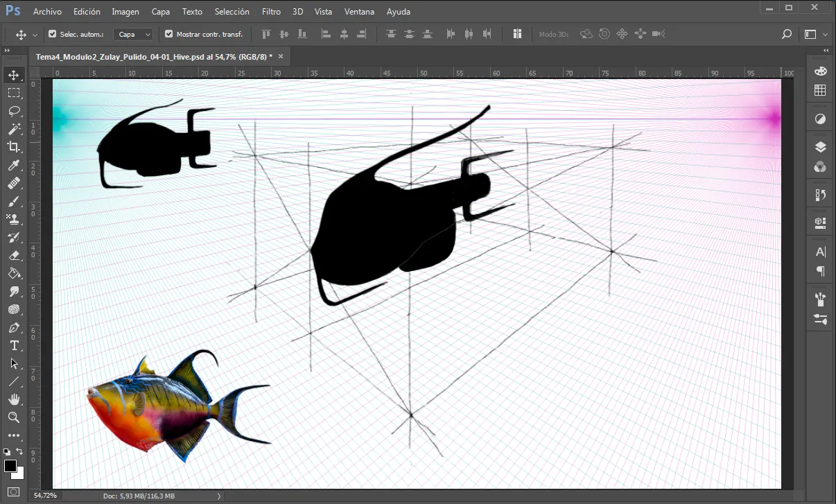Viewport: 836px width, 504px height.
Task: Toggle the 'Selec. autom.' checkbox
Action: pyautogui.click(x=53, y=33)
